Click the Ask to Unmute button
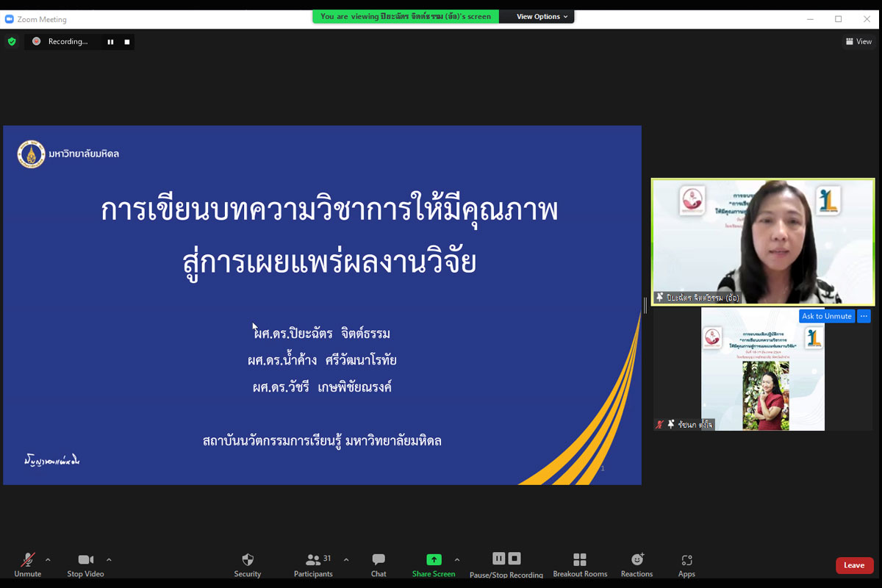882x588 pixels. click(826, 316)
